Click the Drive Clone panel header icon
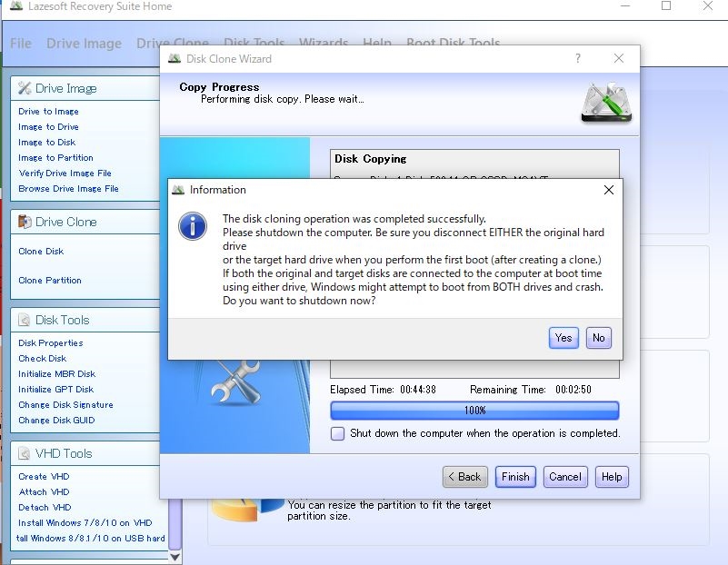Screen dimensions: 728x565 tap(25, 222)
